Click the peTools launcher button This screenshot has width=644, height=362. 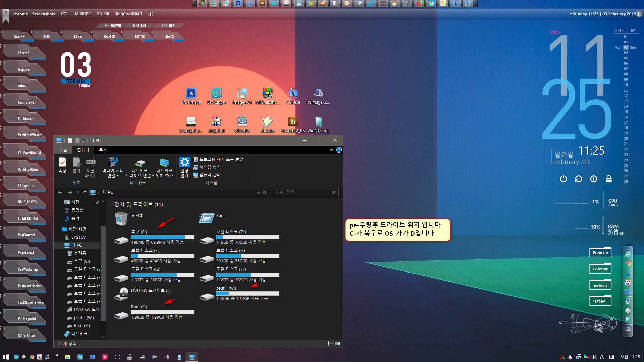point(600,285)
